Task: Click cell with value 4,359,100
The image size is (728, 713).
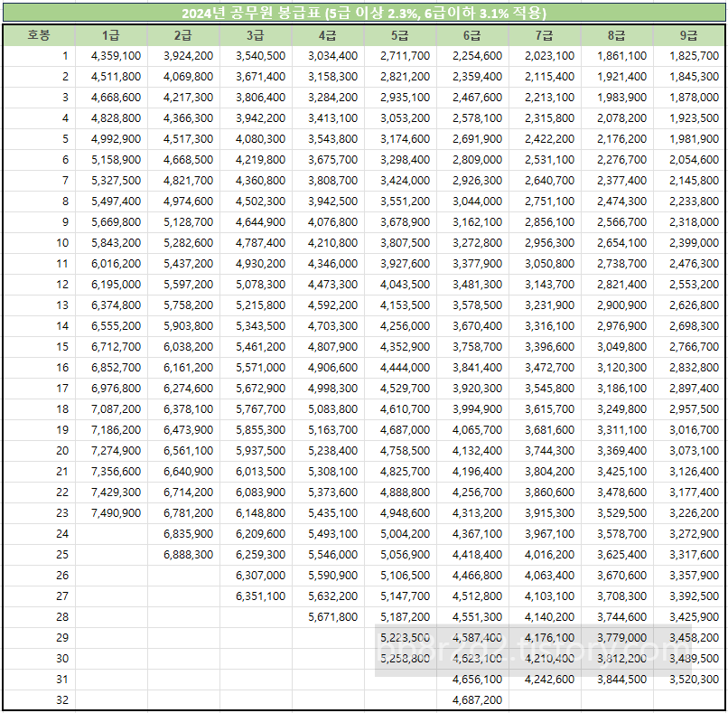Action: click(111, 56)
